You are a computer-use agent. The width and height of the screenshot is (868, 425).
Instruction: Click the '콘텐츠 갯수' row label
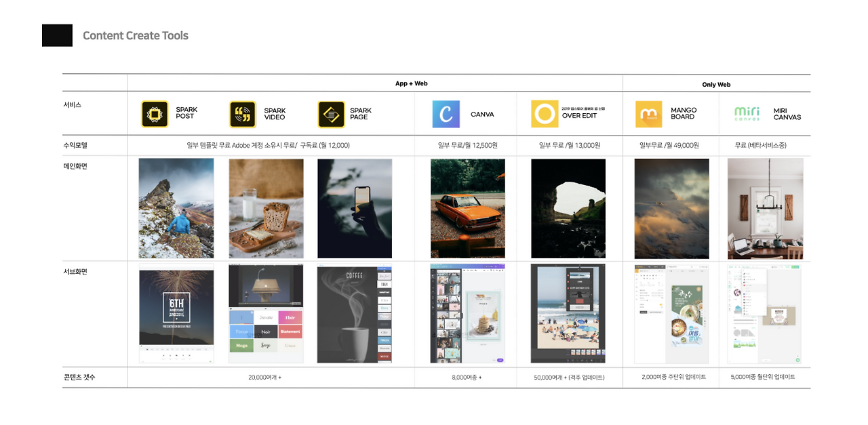pos(79,377)
